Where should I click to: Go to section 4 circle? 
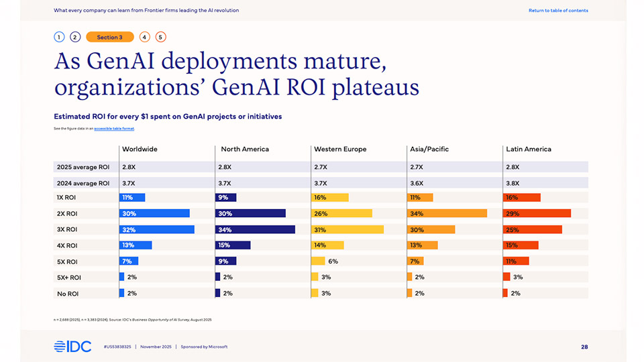[144, 37]
